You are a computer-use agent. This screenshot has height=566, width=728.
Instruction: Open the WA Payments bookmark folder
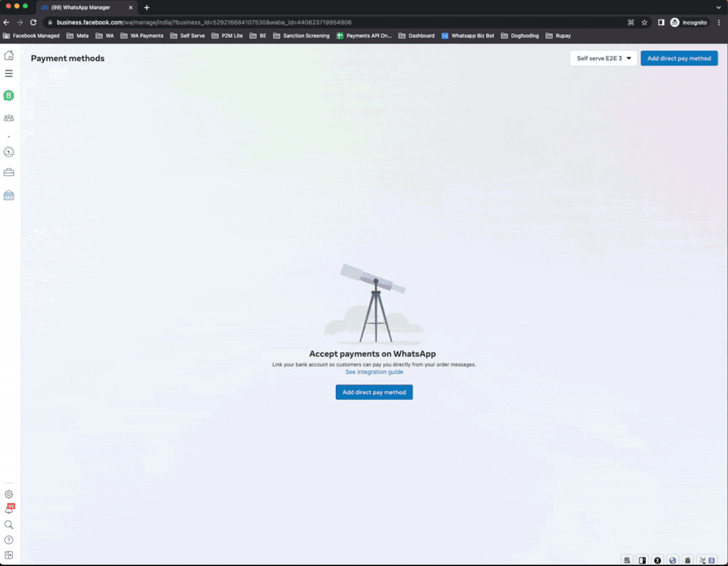(x=142, y=36)
